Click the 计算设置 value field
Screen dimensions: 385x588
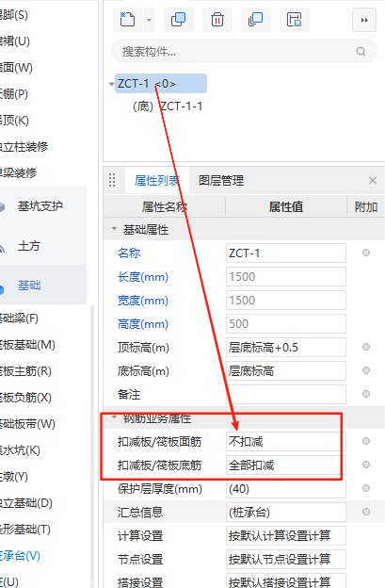click(286, 535)
